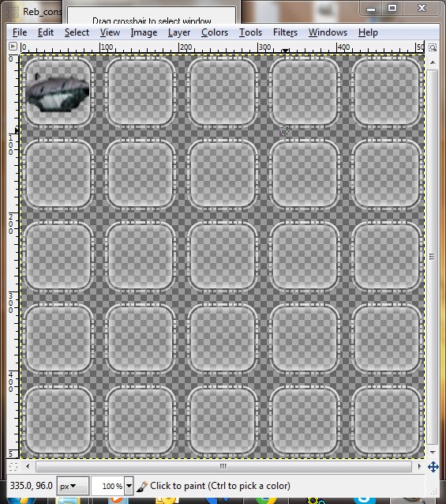
Task: Click the 100% zoom value field
Action: pyautogui.click(x=108, y=486)
